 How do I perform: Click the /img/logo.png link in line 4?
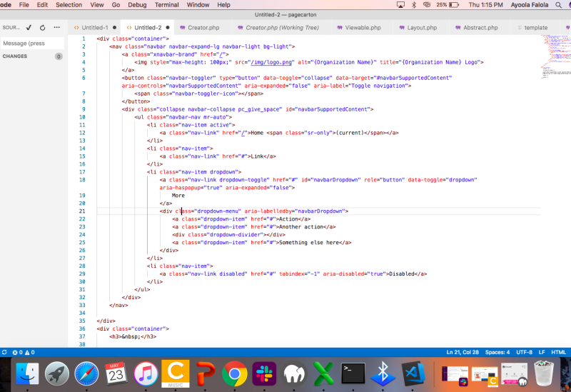271,62
